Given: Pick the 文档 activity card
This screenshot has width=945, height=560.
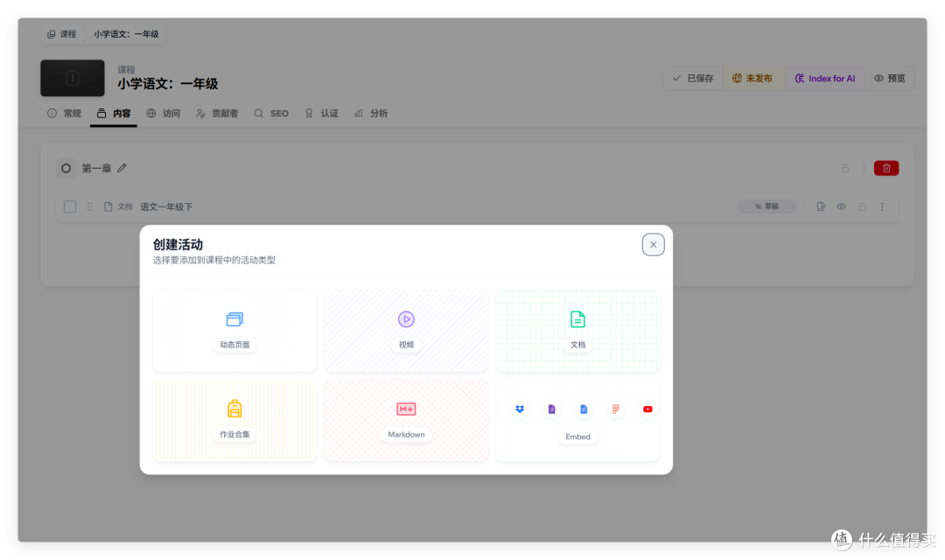Looking at the screenshot, I should pos(577,331).
